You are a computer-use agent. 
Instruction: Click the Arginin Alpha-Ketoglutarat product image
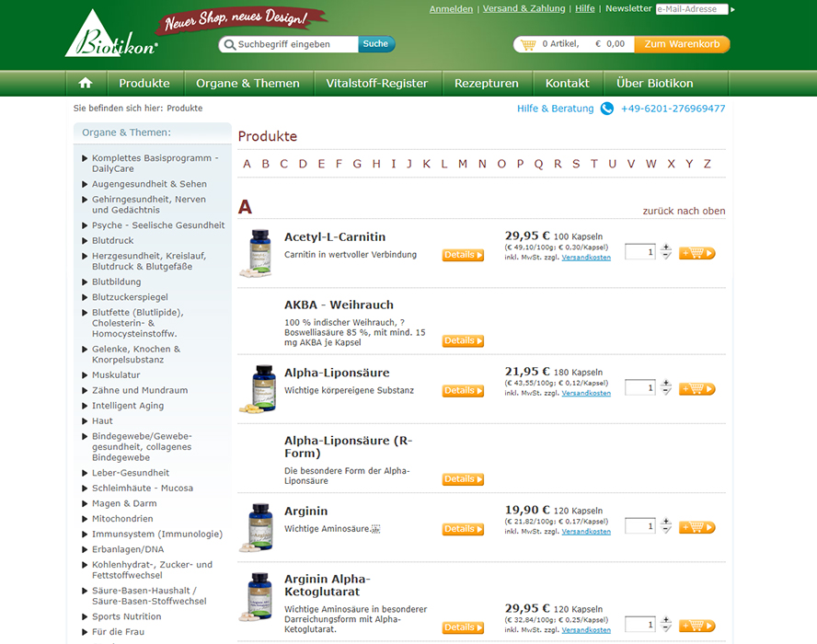pyautogui.click(x=258, y=597)
